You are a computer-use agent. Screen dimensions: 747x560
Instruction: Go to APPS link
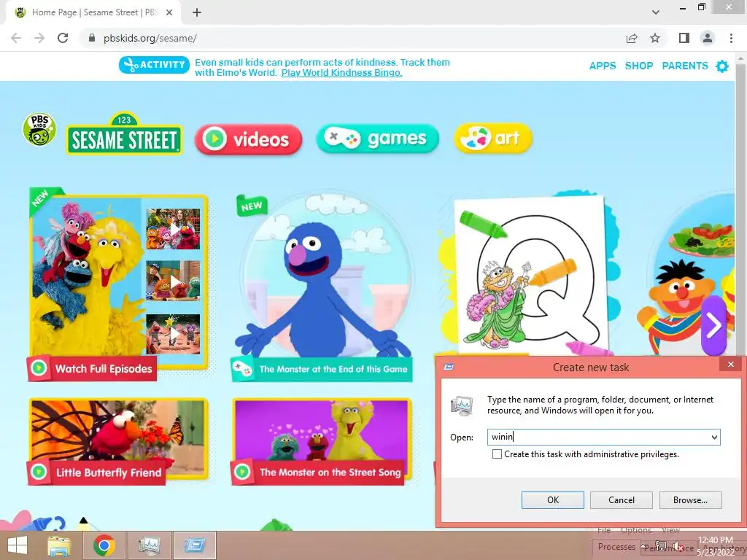(602, 66)
